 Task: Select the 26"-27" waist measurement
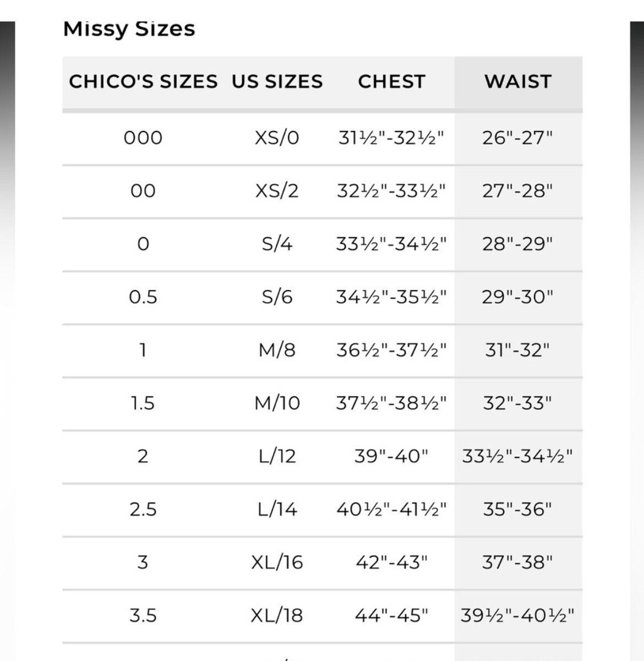pyautogui.click(x=517, y=138)
